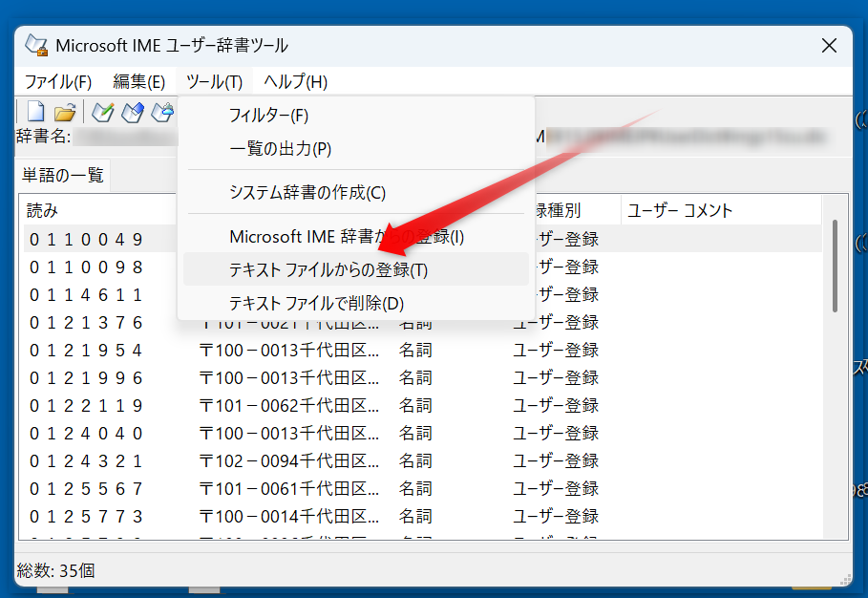This screenshot has width=868, height=598.
Task: Choose テキスト ファイルで削除(D)
Action: click(x=356, y=303)
